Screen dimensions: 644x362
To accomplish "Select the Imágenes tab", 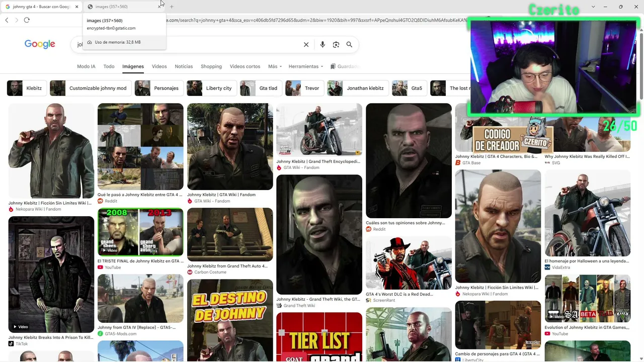I will pos(133,66).
